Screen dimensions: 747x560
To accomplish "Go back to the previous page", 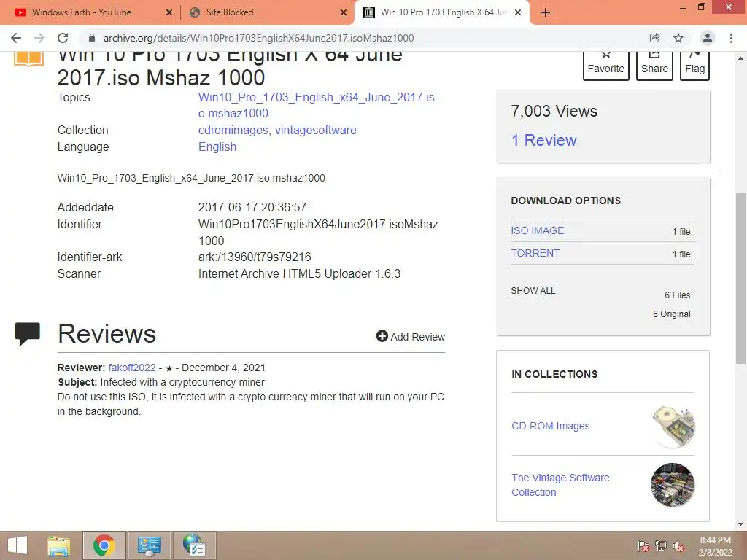I will pos(16,38).
